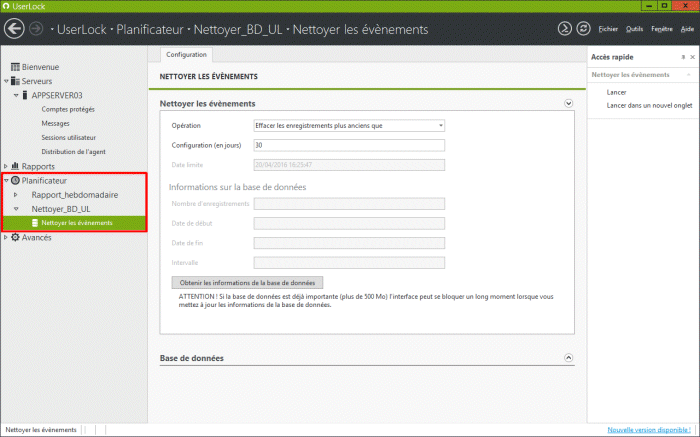
Task: Click the Nettoyer les évènements status bar text
Action: tap(41, 429)
